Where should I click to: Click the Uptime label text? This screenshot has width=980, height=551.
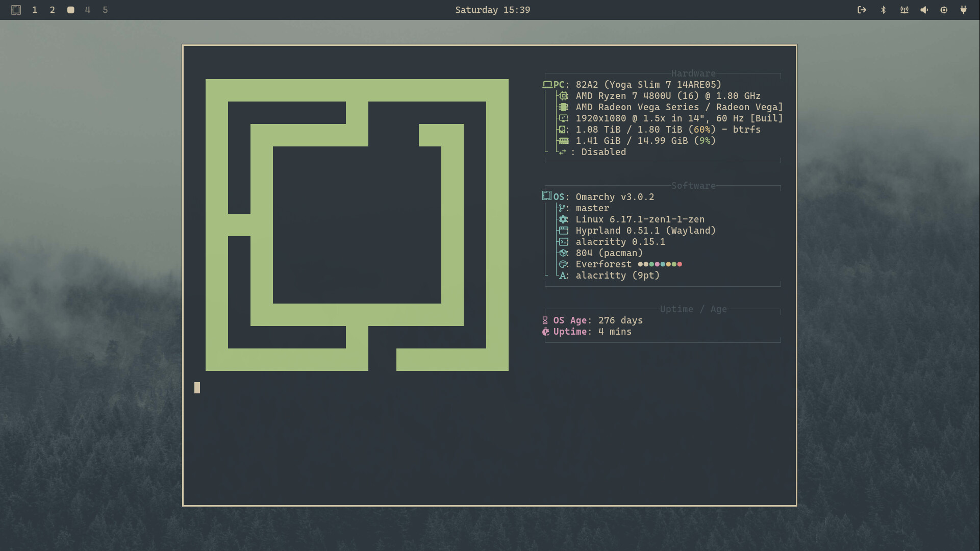(570, 332)
